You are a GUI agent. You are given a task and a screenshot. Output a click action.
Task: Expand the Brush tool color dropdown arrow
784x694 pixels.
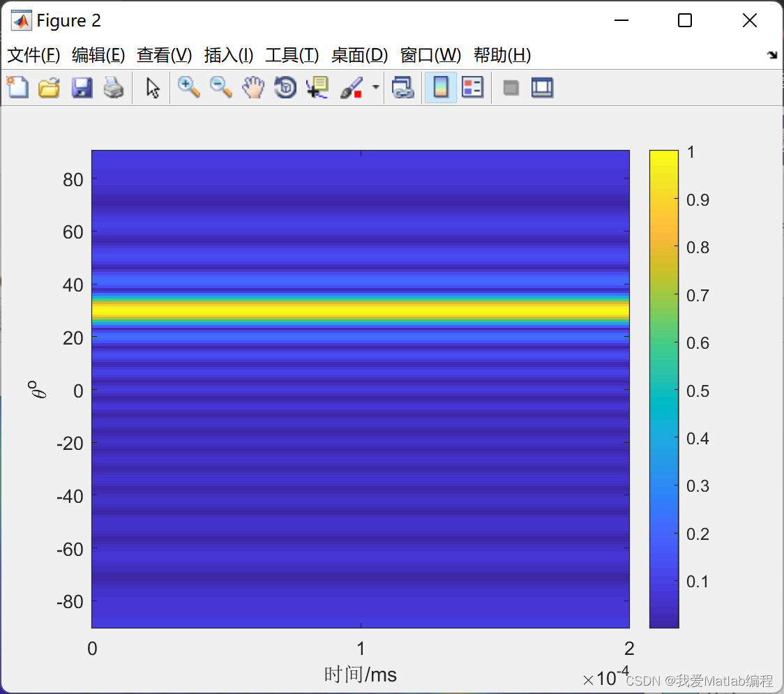[x=375, y=87]
